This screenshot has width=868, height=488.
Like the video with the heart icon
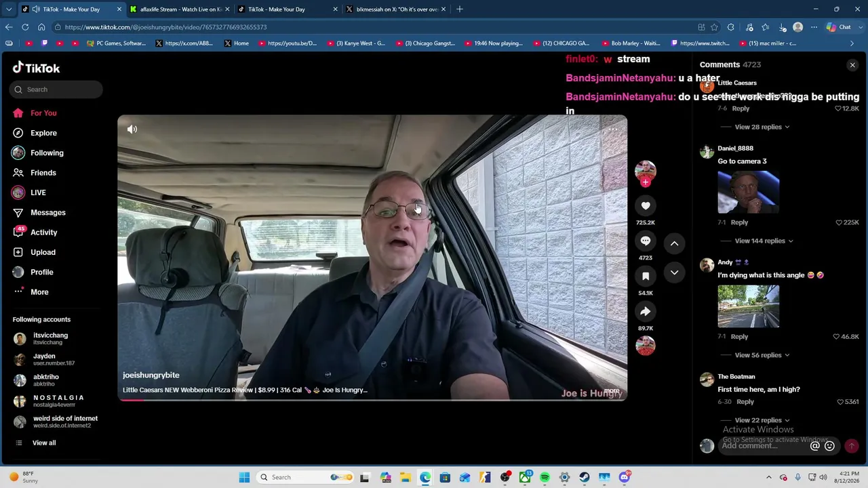tap(646, 206)
